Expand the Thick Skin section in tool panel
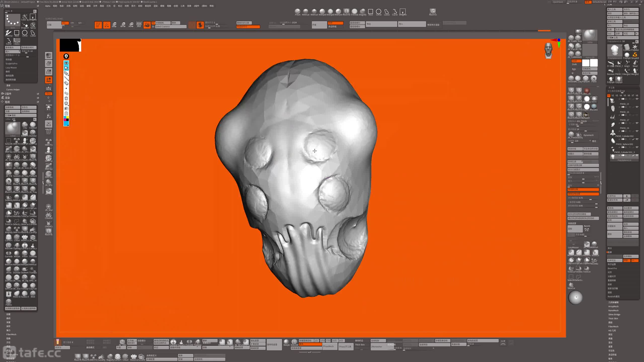The height and width of the screenshot is (362, 644). pos(613,319)
